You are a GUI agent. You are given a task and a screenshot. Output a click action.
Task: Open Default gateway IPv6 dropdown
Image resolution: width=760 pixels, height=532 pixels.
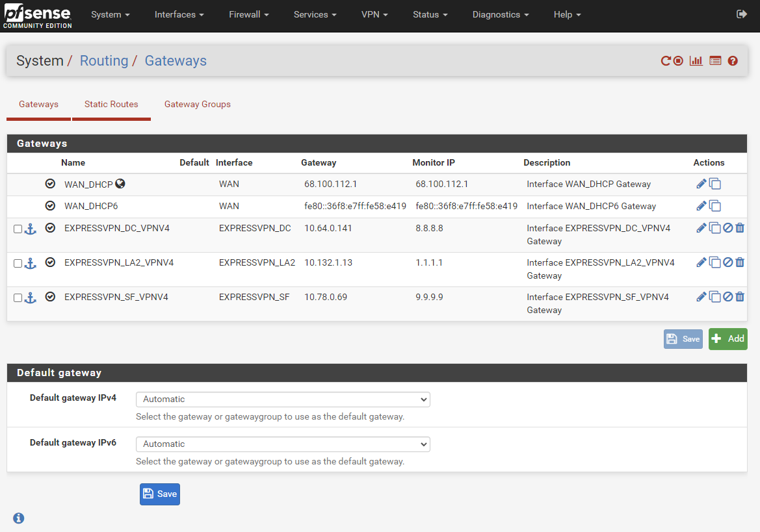pyautogui.click(x=283, y=444)
